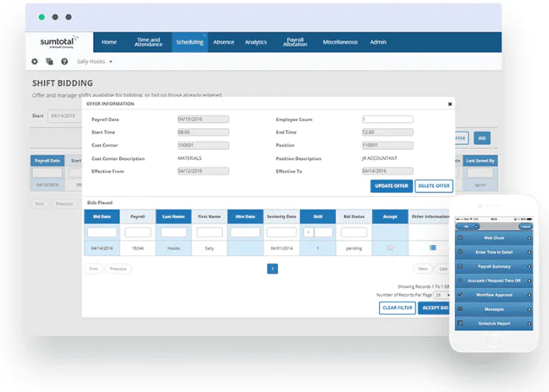Expand the Sally Hooks user dropdown
The height and width of the screenshot is (392, 549).
pyautogui.click(x=95, y=61)
